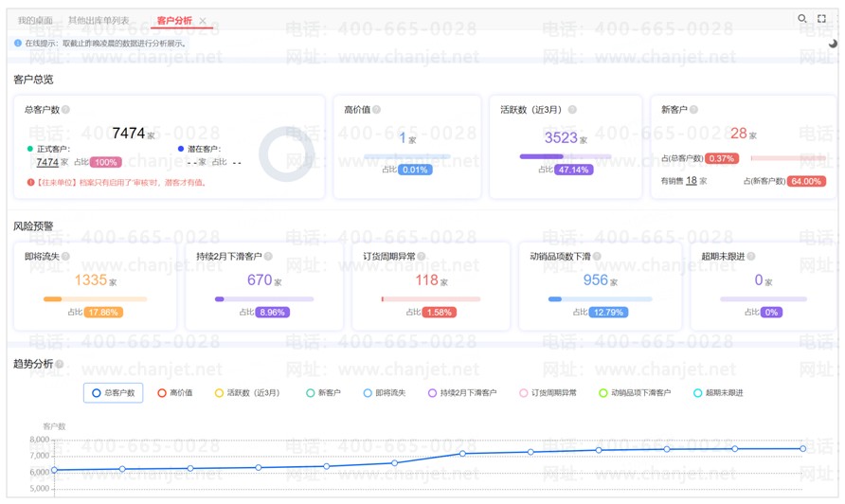Click the customer ratio donut chart
Viewport: 845px width, 504px height.
(286, 154)
